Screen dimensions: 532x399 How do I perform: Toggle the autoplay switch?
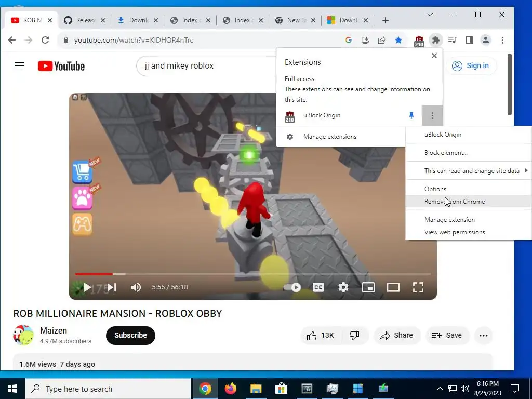click(x=292, y=287)
